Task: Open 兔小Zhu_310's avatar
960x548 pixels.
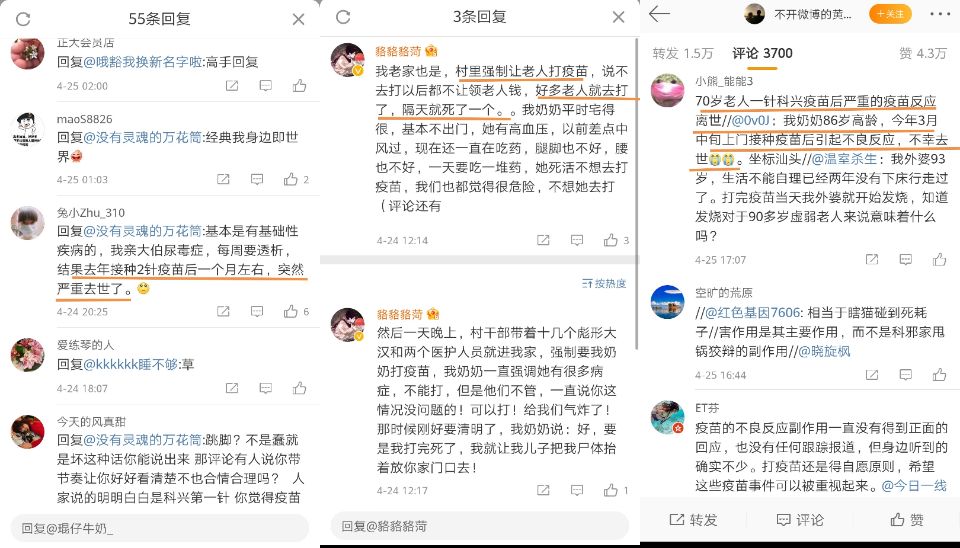Action: pos(28,223)
